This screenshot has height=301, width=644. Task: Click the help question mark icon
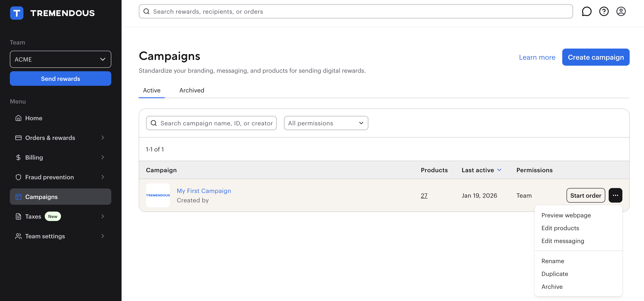604,12
